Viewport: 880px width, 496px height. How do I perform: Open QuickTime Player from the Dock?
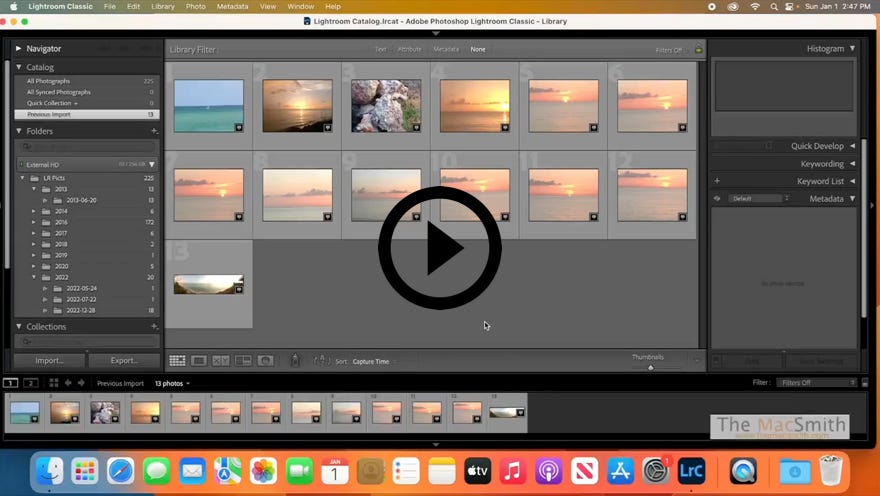tap(743, 471)
